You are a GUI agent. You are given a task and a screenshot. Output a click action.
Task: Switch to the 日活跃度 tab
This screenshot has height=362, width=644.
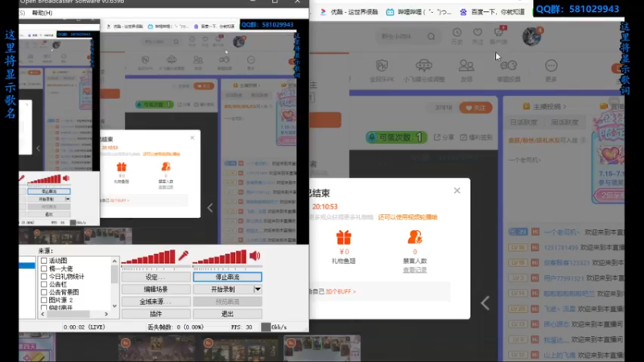coord(524,122)
